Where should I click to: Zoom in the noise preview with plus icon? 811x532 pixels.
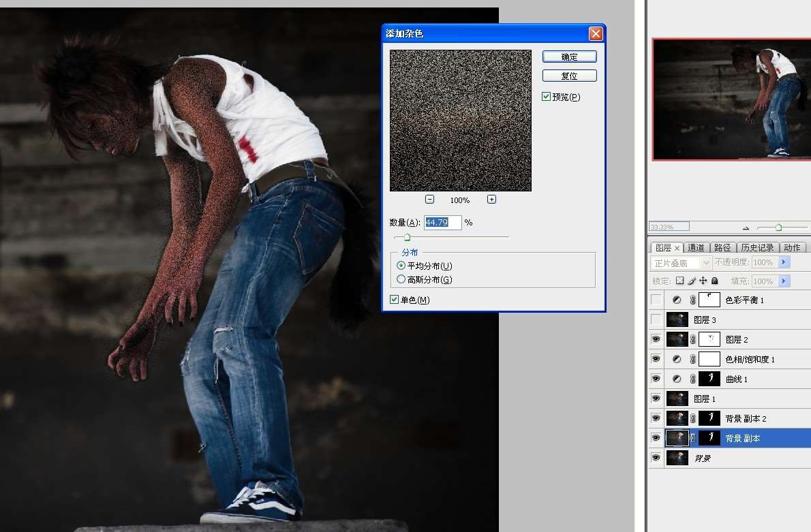(491, 200)
